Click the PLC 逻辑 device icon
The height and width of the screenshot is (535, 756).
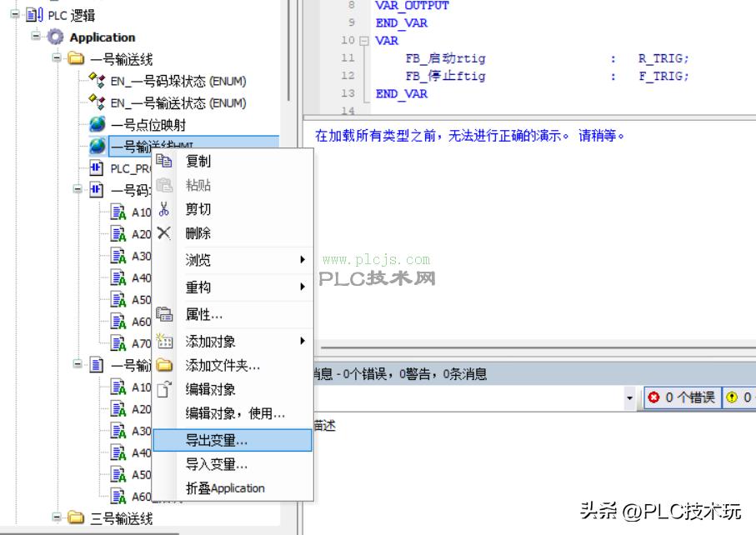34,15
